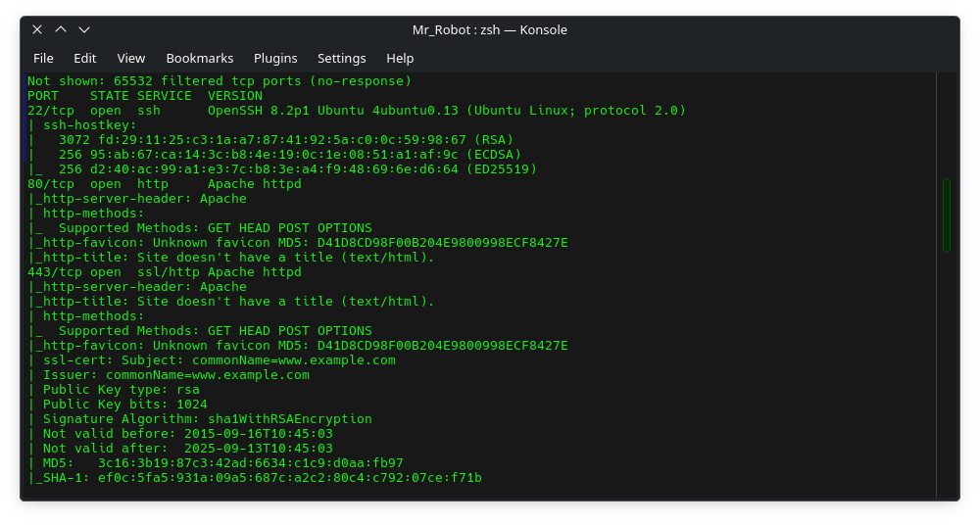
Task: Click 'Signature Algorithm: sha1WithRSAEncryption' line
Action: pos(200,419)
